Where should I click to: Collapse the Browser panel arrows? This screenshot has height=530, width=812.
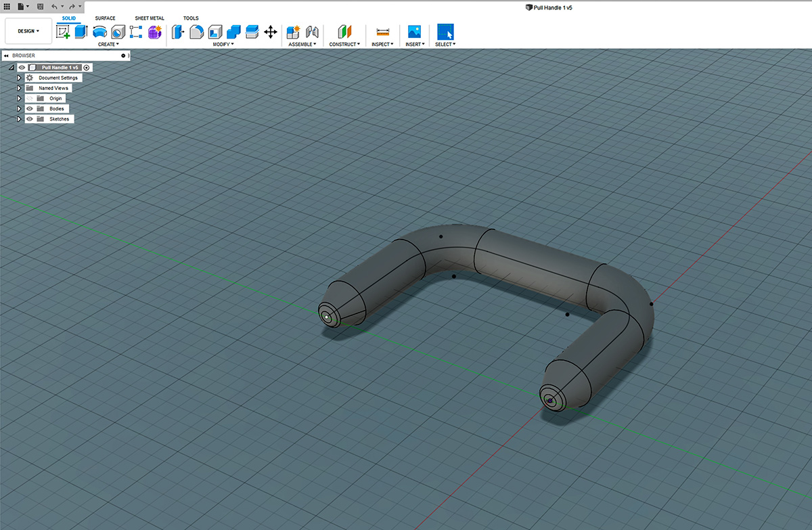(x=6, y=56)
